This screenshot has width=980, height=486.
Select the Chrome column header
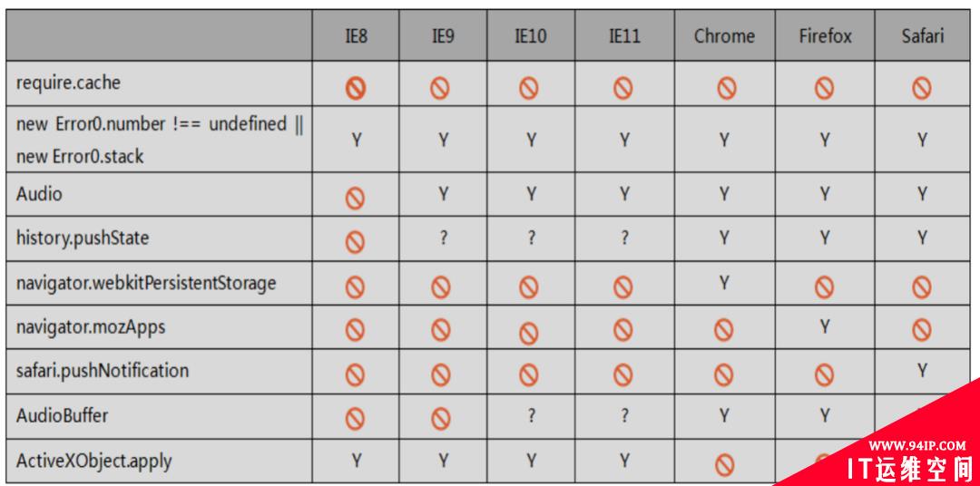click(x=724, y=35)
